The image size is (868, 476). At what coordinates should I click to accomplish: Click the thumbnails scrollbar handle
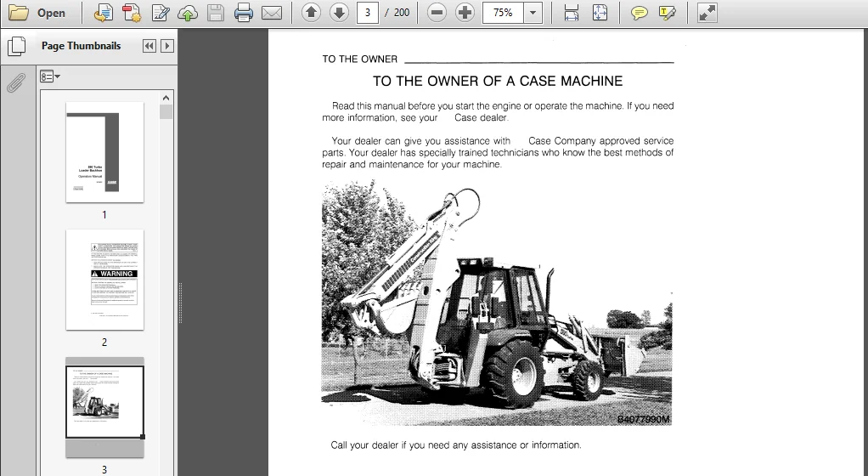click(x=166, y=112)
